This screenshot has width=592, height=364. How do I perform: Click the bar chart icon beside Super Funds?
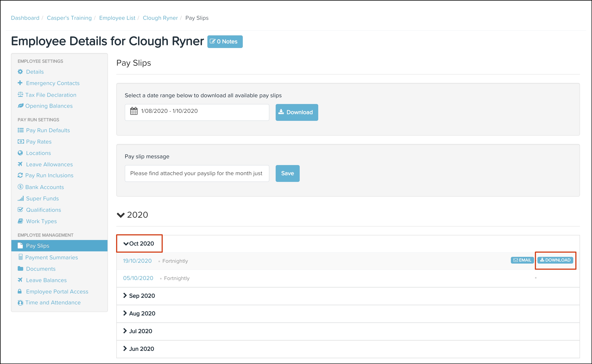click(x=20, y=199)
